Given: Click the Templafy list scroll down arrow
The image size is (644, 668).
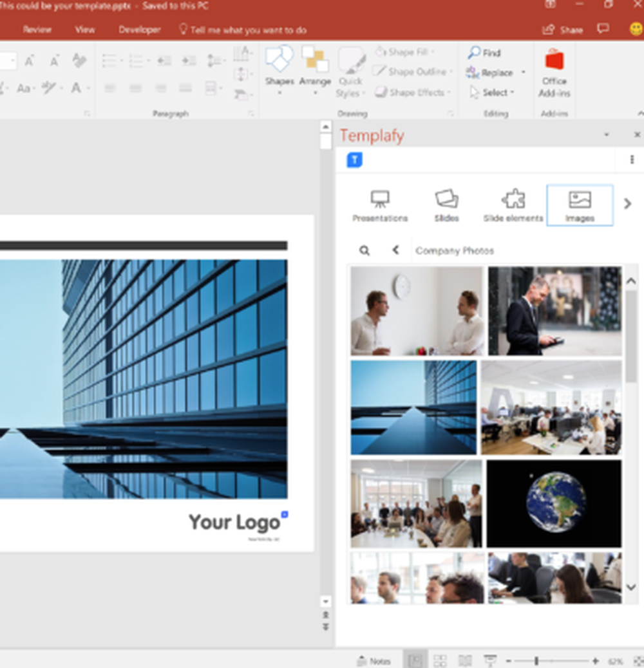Looking at the screenshot, I should [631, 587].
